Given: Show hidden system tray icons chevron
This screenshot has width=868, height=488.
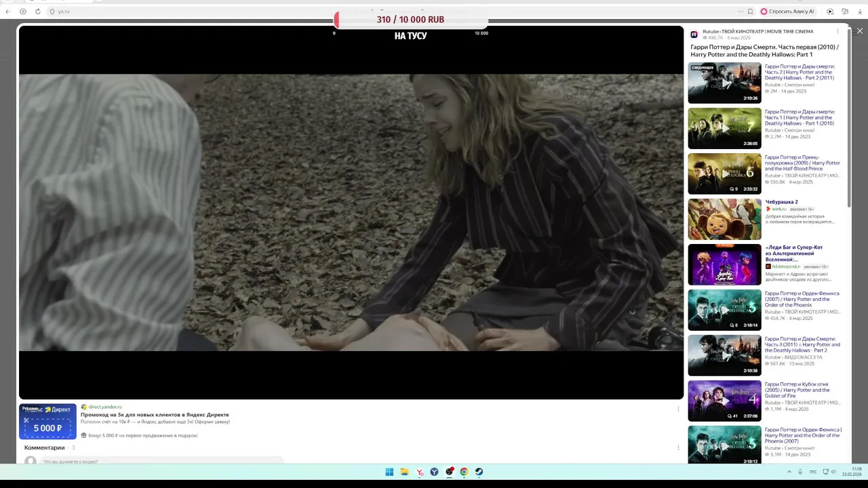Looking at the screenshot, I should tap(789, 472).
